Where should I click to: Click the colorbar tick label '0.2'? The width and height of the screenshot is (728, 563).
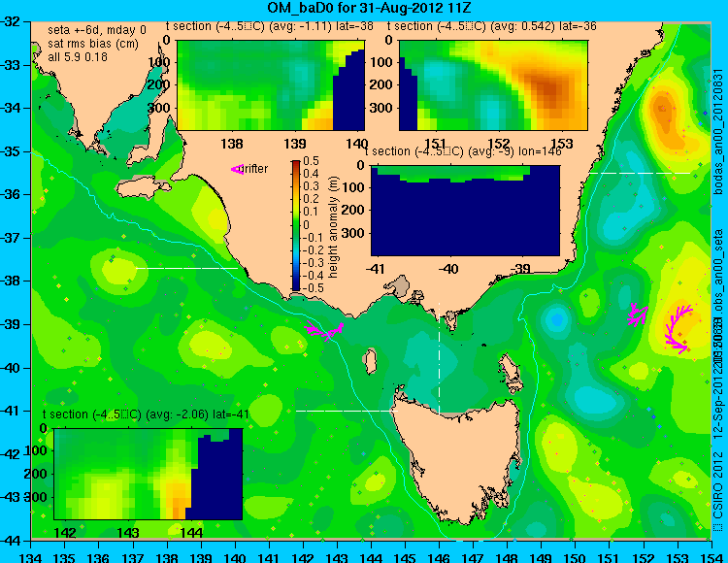(x=311, y=199)
